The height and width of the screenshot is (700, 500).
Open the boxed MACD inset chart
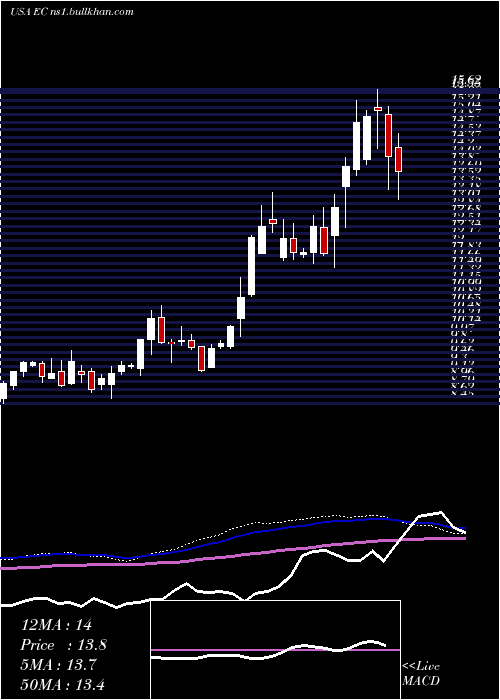point(275,650)
